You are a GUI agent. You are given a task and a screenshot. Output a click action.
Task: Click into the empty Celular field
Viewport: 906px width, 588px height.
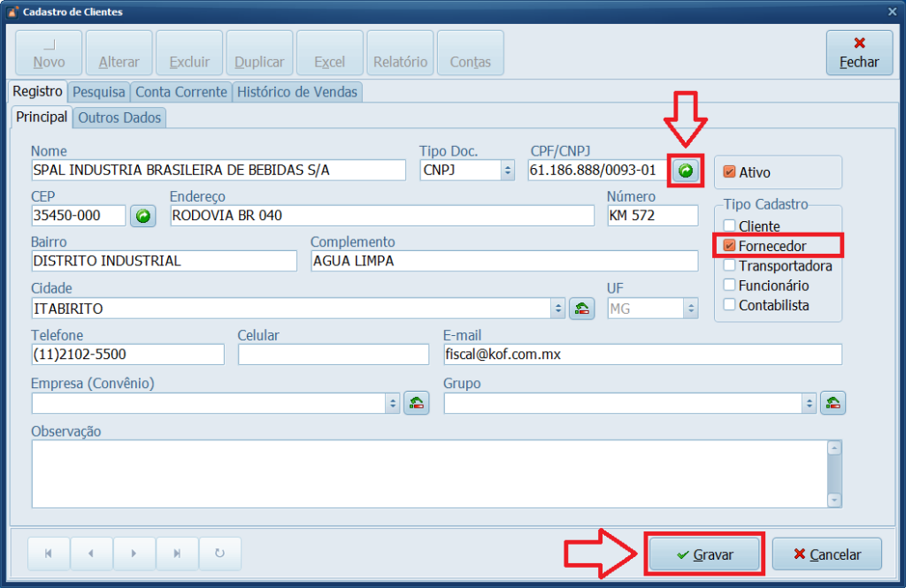pyautogui.click(x=334, y=355)
